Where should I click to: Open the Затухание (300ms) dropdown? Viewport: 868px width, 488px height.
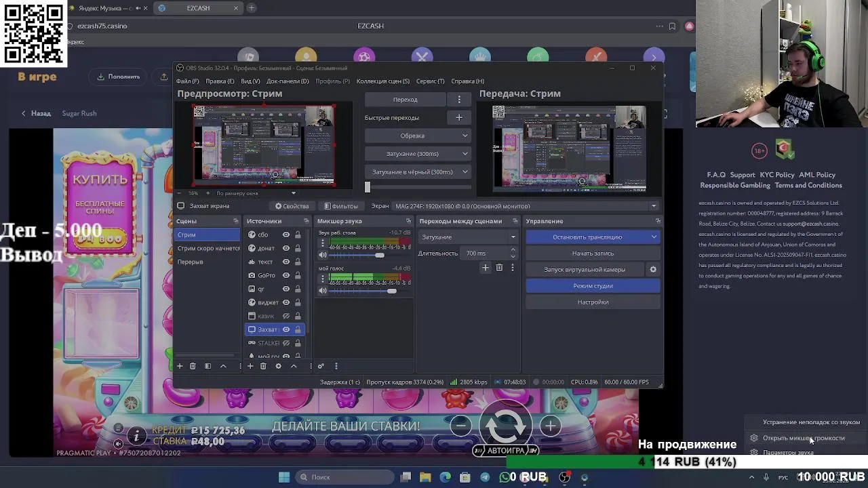point(465,154)
